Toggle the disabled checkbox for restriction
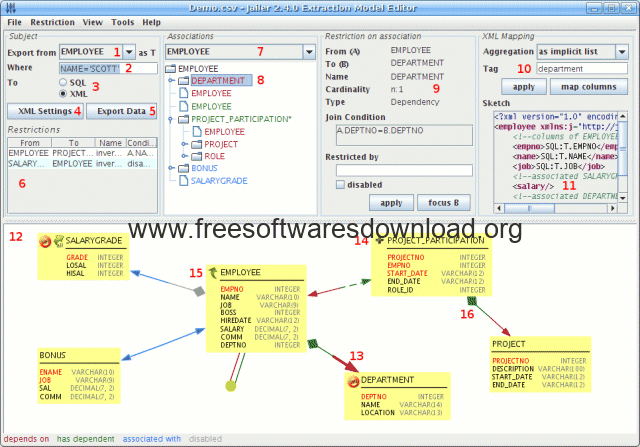Screen dimensions: 640x447 point(340,185)
